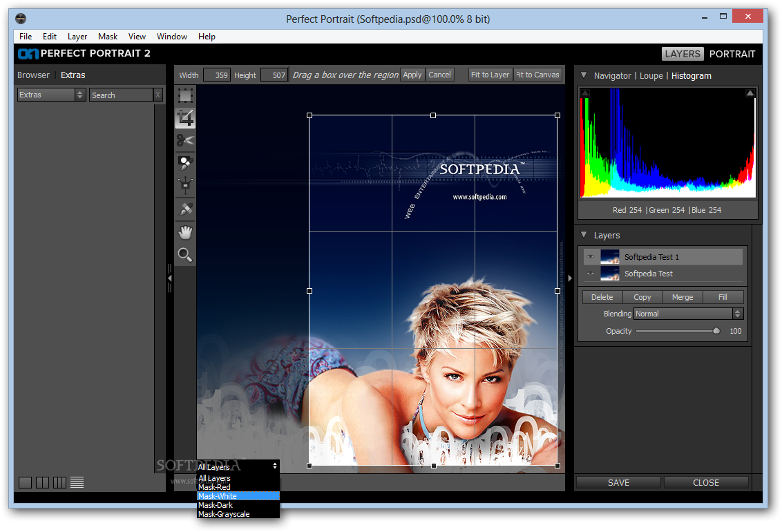
Task: Click the crop Height input field
Action: click(x=274, y=75)
